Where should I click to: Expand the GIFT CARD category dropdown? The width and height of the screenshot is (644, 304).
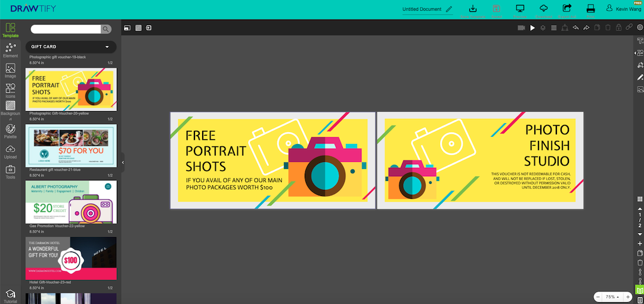click(70, 47)
